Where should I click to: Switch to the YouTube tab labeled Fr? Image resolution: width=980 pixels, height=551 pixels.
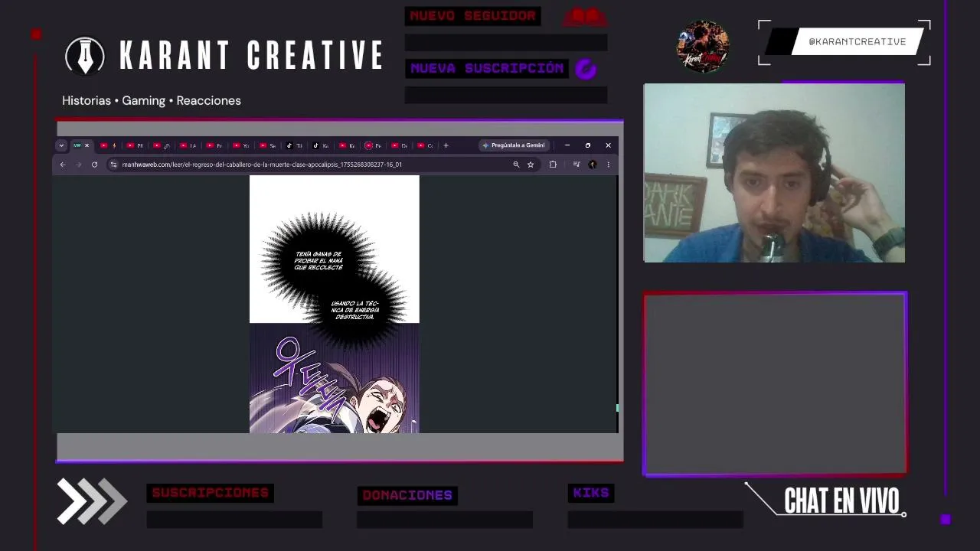coord(214,145)
